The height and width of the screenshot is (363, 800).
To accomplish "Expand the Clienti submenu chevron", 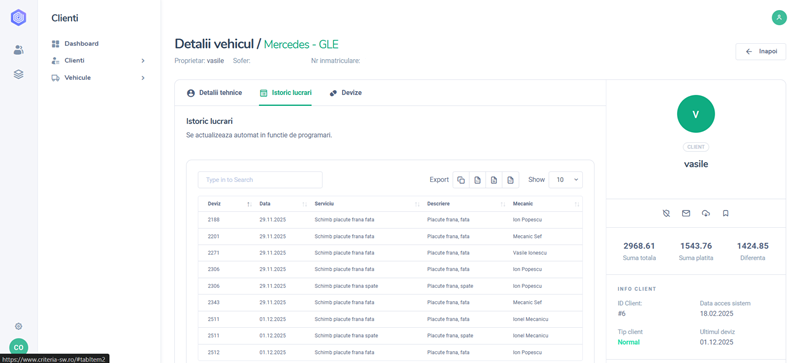I will click(x=143, y=61).
